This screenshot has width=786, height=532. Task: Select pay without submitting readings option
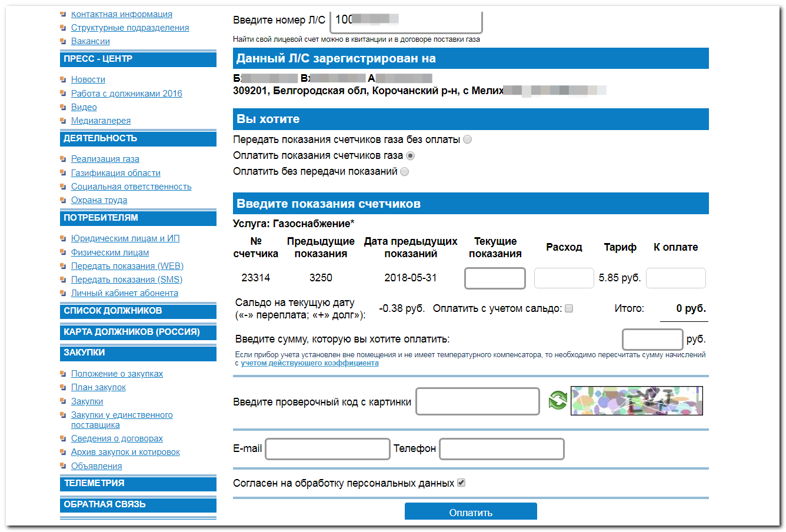404,171
